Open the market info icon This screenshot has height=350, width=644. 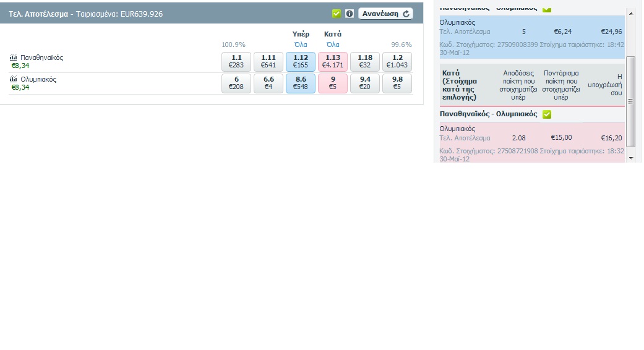click(349, 14)
